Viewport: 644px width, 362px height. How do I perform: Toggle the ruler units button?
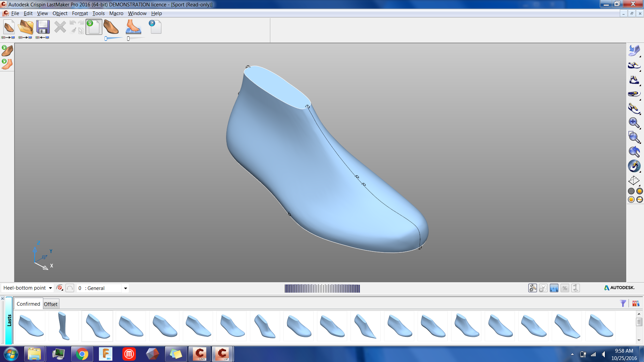click(554, 288)
